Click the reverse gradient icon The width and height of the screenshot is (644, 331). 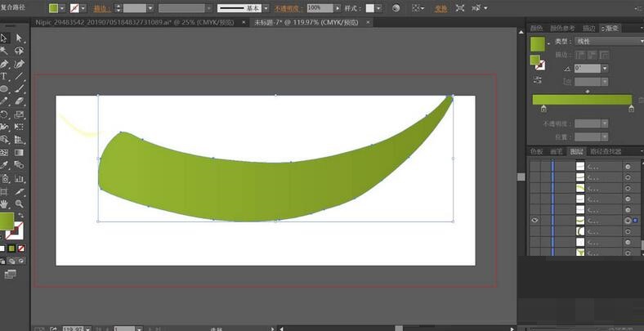tap(537, 80)
